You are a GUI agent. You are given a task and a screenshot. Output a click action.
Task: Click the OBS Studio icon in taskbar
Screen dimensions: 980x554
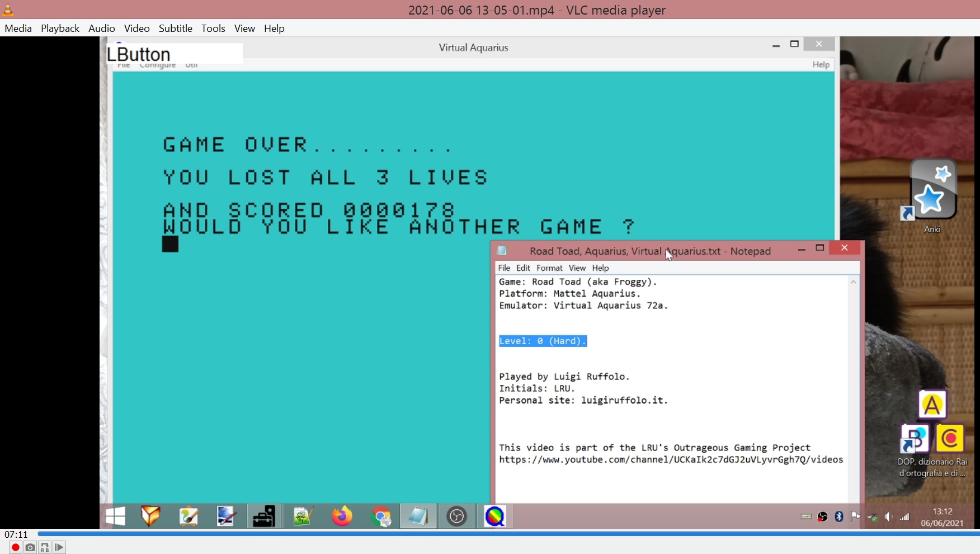tap(457, 516)
